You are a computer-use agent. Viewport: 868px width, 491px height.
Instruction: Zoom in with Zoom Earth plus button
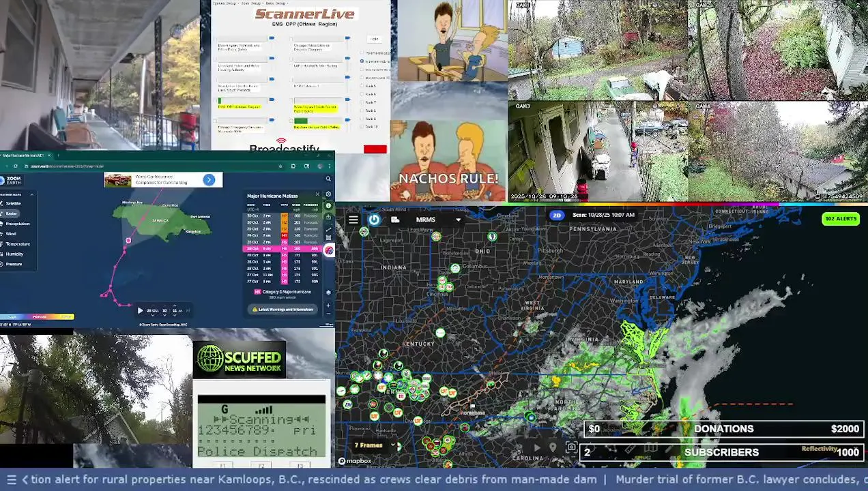click(328, 305)
